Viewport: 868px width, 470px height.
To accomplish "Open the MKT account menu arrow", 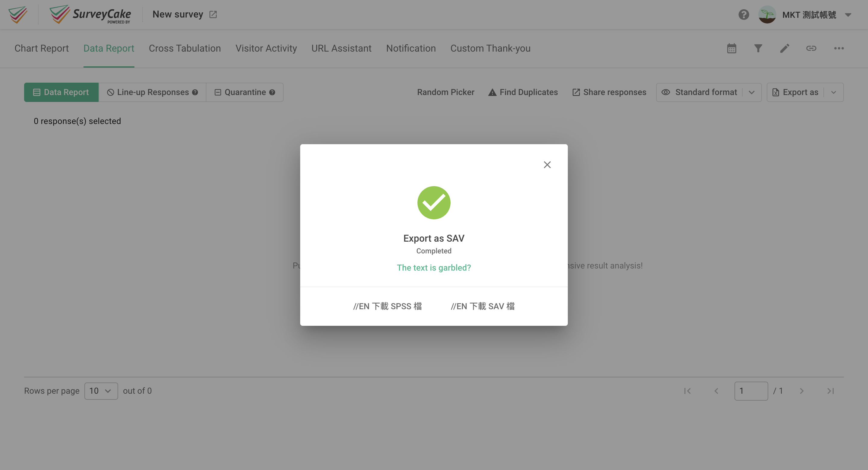I will coord(848,15).
